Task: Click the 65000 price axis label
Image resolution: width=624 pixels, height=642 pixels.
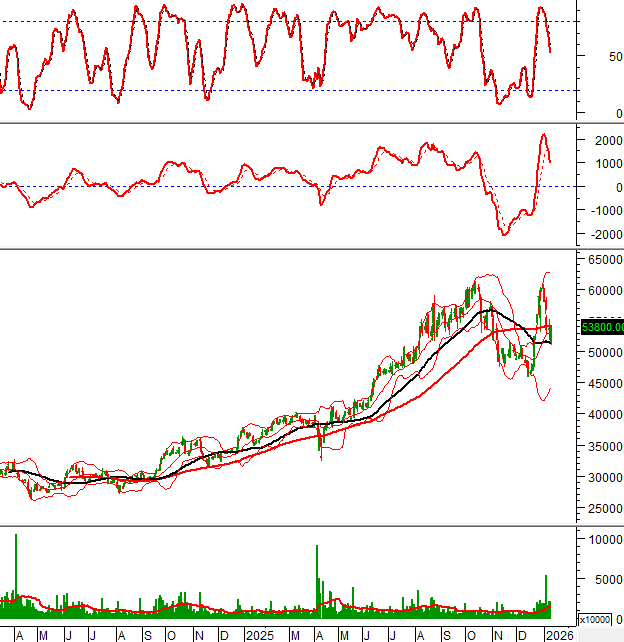Action: click(602, 258)
